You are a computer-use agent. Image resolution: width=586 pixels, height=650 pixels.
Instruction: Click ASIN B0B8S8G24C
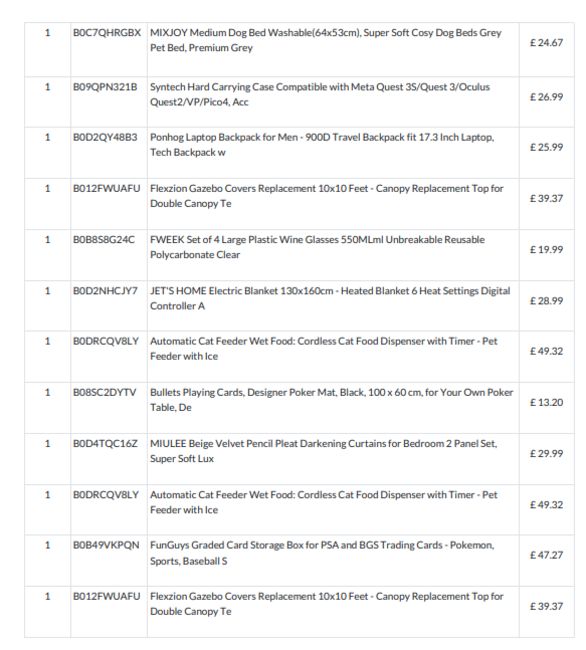(x=104, y=240)
